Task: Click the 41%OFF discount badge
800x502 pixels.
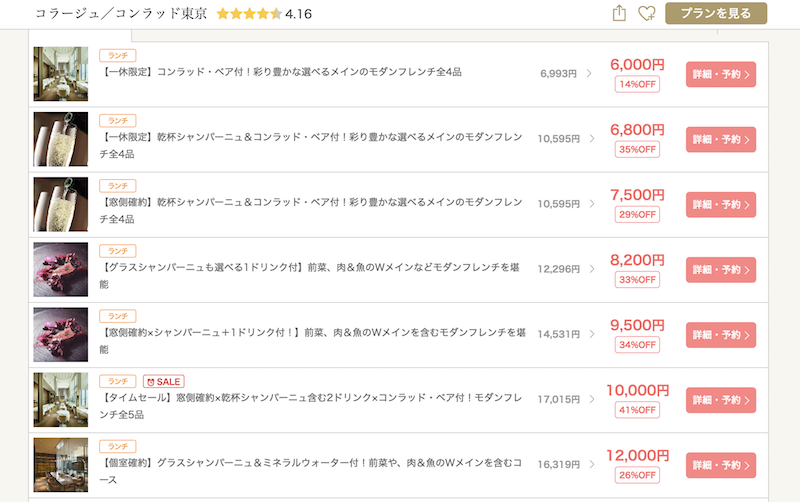Action: click(637, 410)
